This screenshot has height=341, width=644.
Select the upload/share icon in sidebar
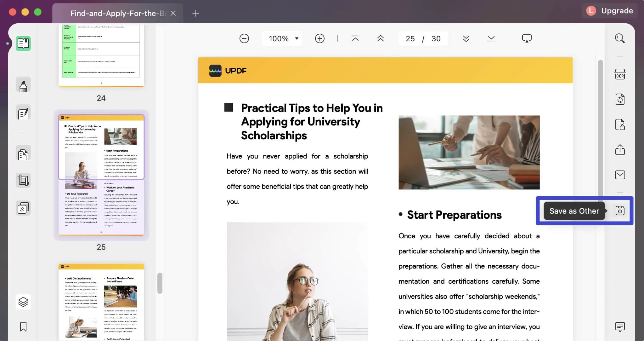coord(620,150)
